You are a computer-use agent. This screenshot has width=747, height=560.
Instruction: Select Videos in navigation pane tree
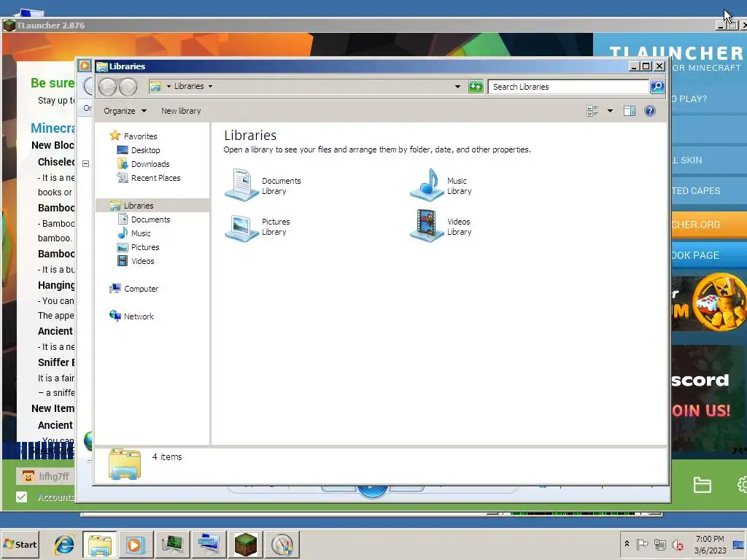(142, 261)
